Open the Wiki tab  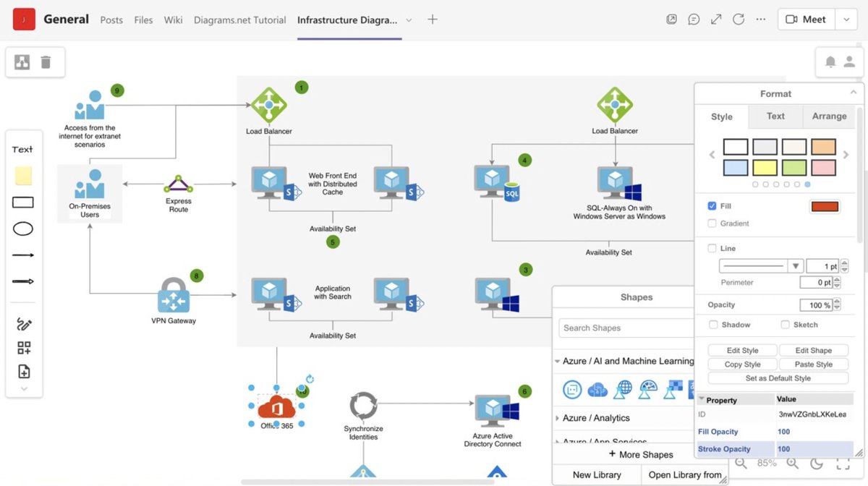tap(174, 20)
